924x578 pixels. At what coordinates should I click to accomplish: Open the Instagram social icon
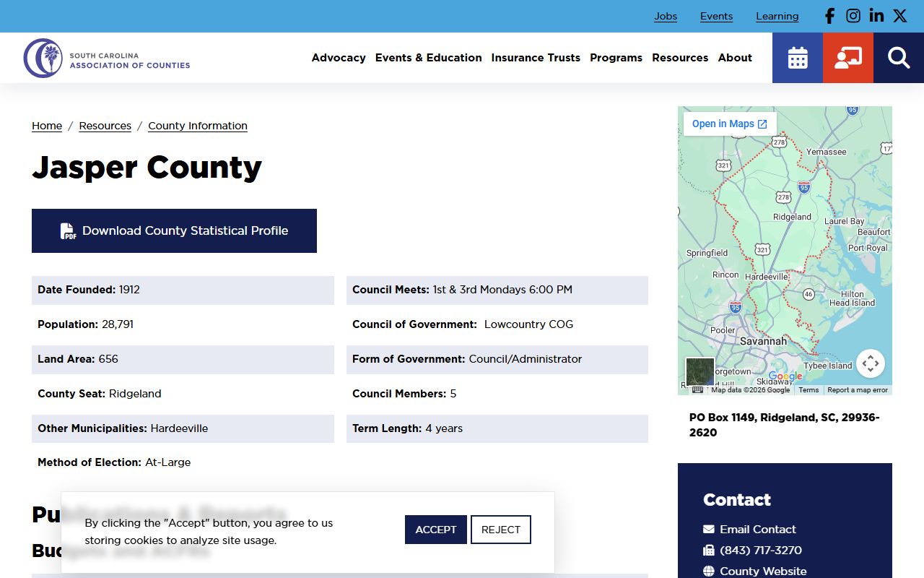pos(853,16)
